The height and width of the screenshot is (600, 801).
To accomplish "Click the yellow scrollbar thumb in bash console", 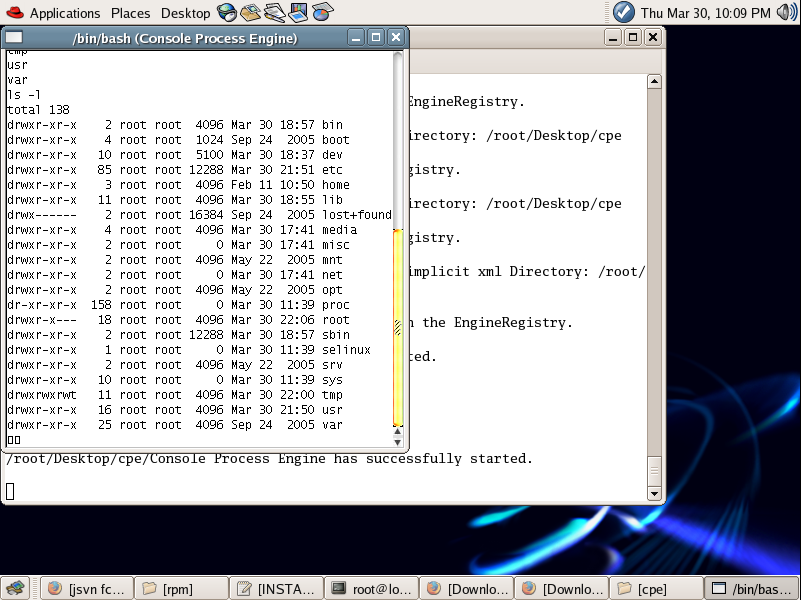I will coord(398,325).
